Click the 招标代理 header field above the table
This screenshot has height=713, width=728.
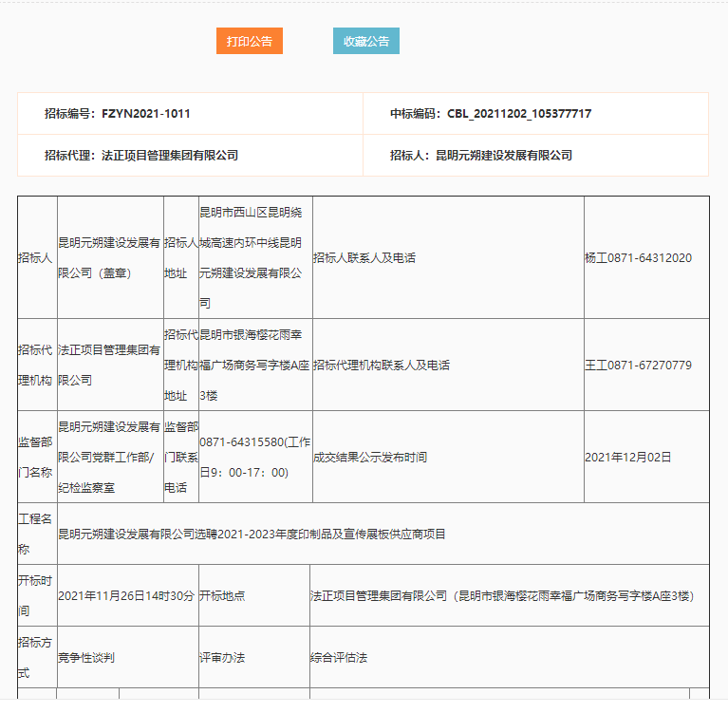click(x=141, y=156)
